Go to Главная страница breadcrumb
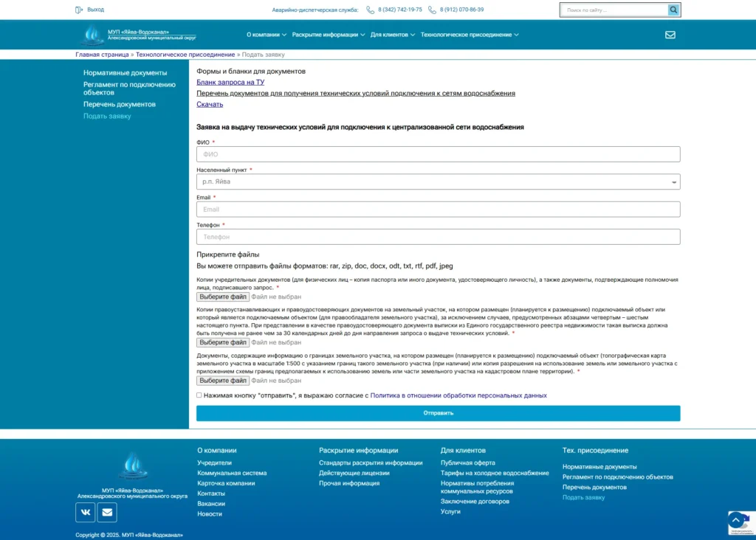This screenshot has height=540, width=756. [x=102, y=55]
